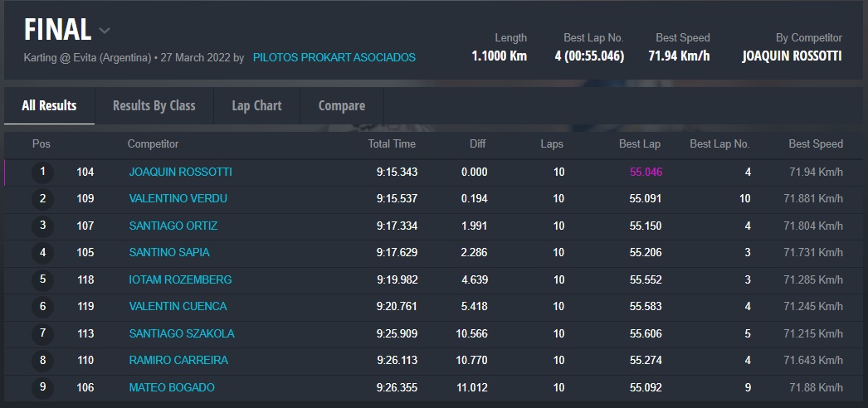Click the position 1 circle badge
The width and height of the screenshot is (868, 408).
click(x=42, y=172)
